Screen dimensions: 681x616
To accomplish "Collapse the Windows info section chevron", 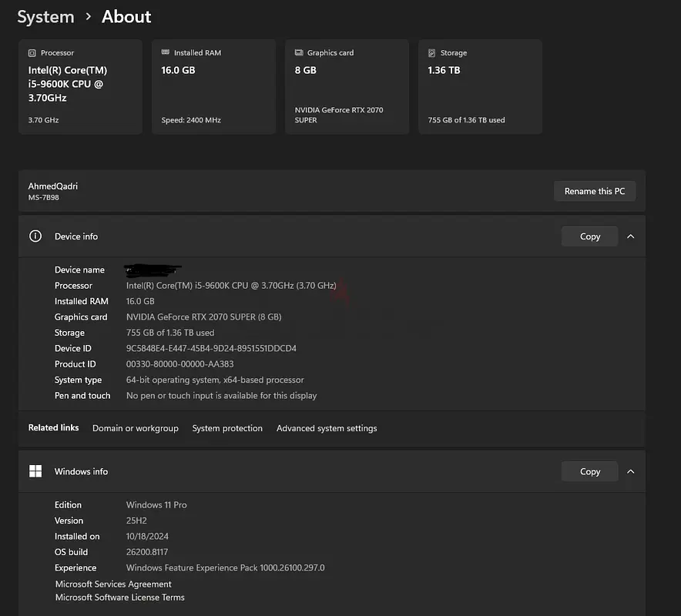I will click(630, 471).
